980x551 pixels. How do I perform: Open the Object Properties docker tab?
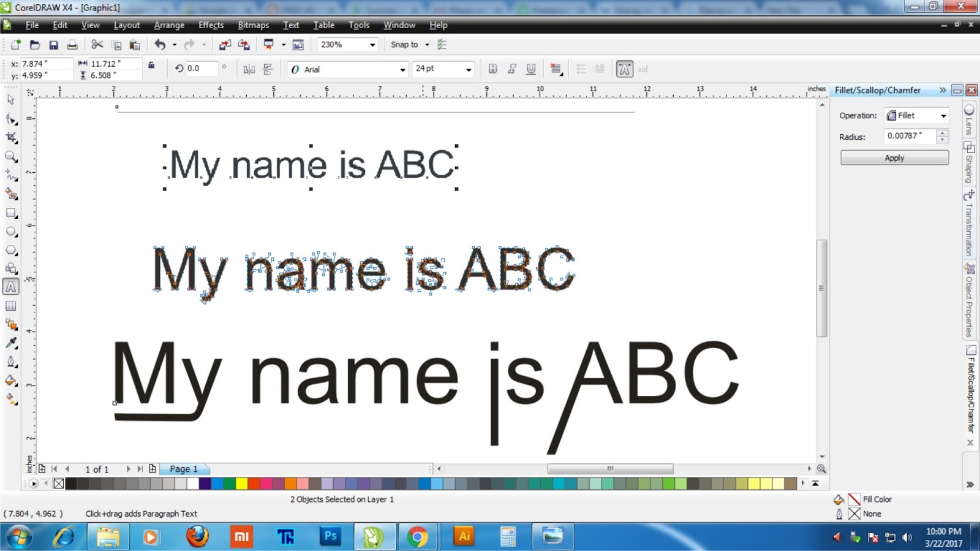coord(968,300)
